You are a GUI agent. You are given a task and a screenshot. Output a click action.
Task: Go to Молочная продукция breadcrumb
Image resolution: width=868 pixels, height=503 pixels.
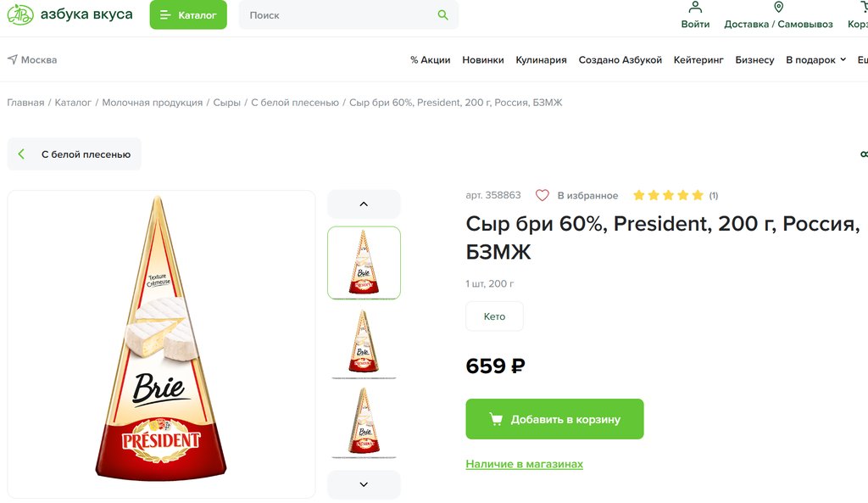153,103
